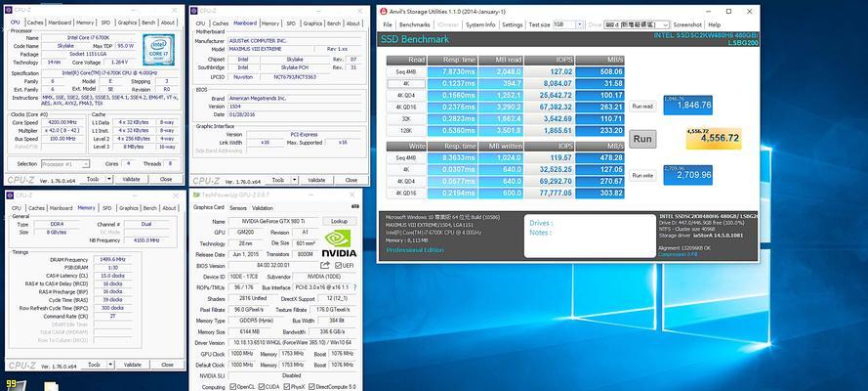Click the Compression 0 Fill text
Image resolution: width=868 pixels, height=391 pixels.
[x=678, y=254]
